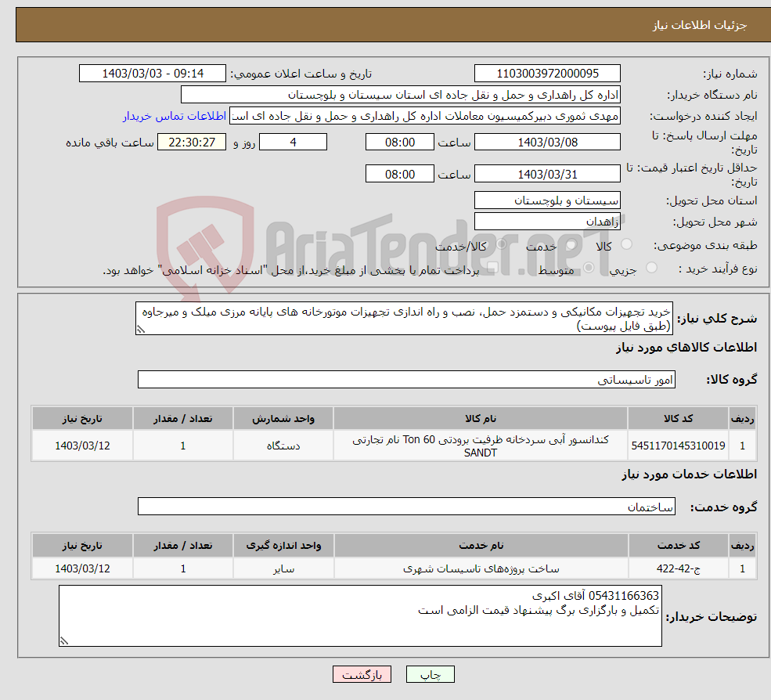Click the remaining time 22:30:27 field
Viewport: 771px width, 700px height.
192,143
